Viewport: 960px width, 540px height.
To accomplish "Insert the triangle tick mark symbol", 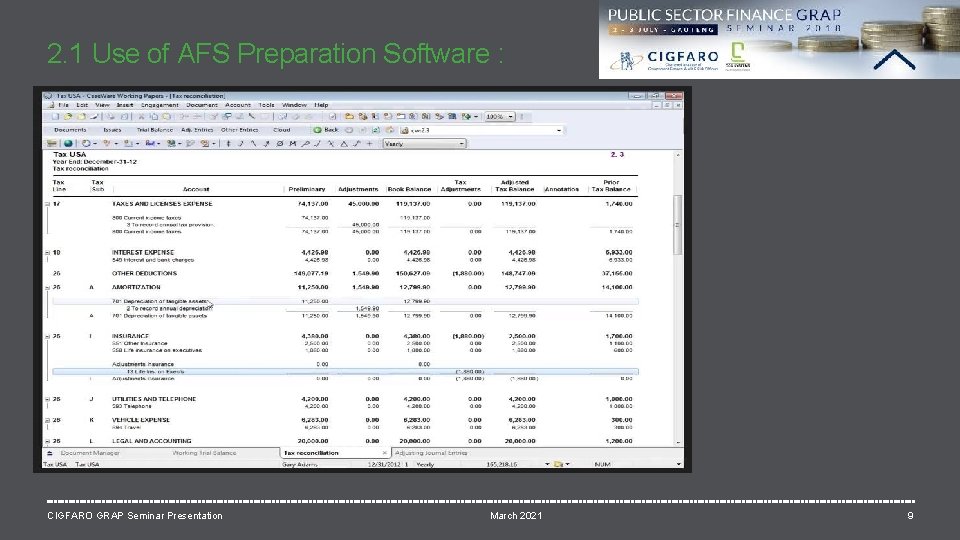I will [x=344, y=143].
